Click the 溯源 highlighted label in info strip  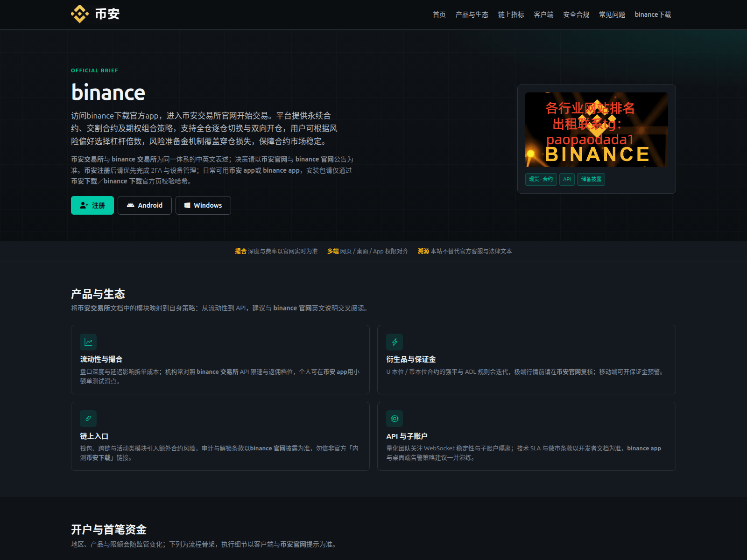(x=423, y=251)
